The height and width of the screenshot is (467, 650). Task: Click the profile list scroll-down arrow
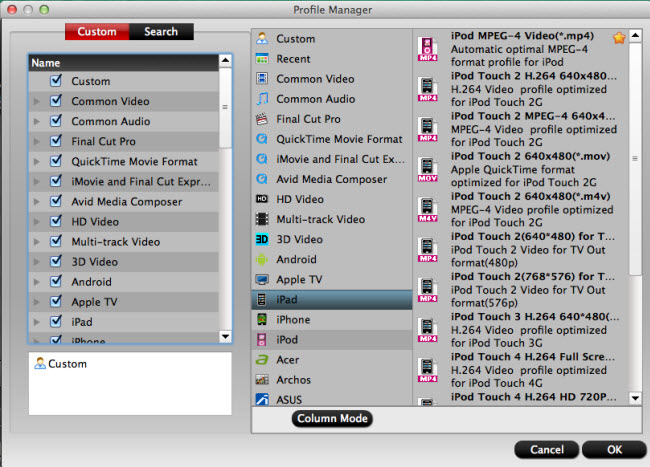pyautogui.click(x=635, y=398)
